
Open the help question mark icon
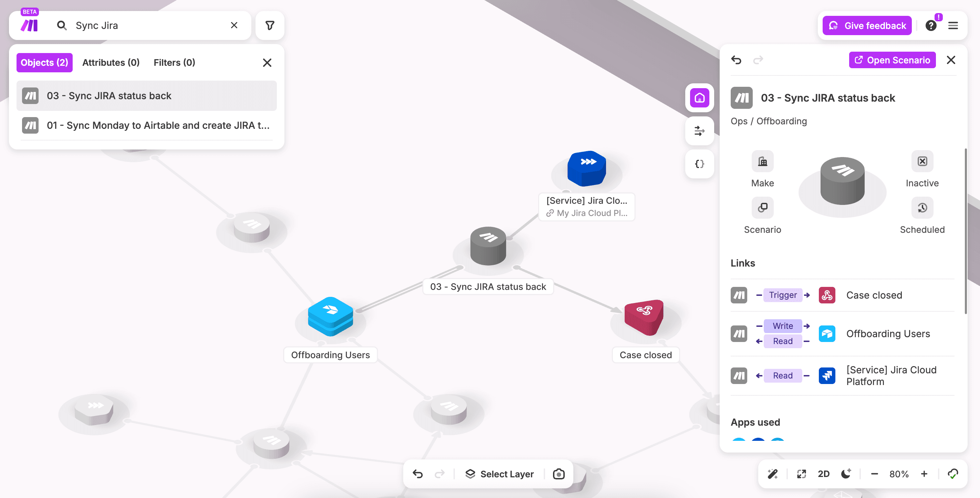pos(930,25)
